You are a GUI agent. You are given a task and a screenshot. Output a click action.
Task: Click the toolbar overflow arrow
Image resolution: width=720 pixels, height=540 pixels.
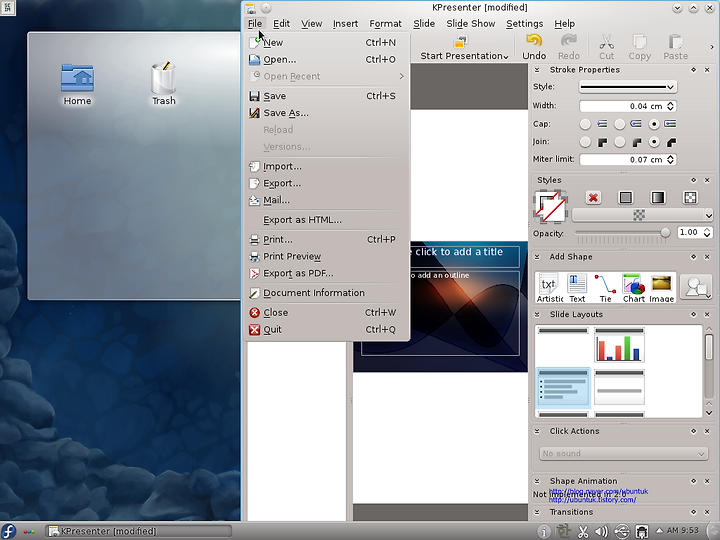click(x=712, y=47)
